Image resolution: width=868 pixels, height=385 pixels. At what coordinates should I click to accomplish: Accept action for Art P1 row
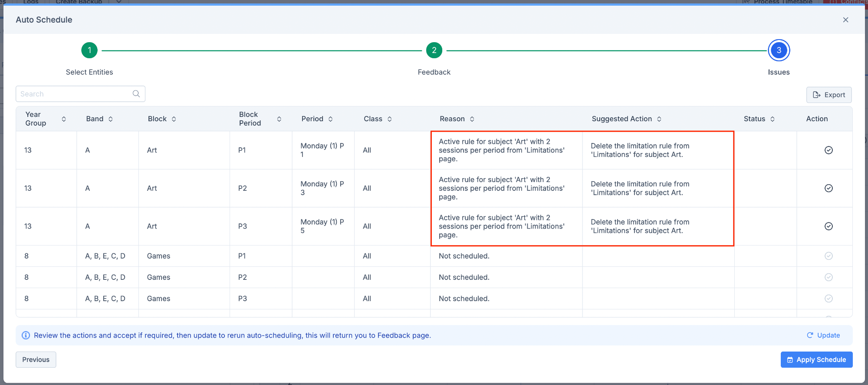829,150
